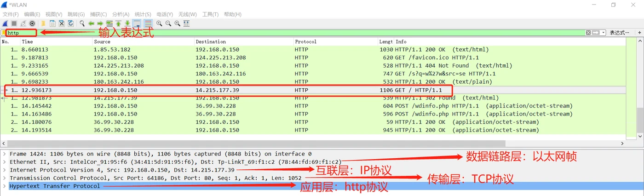The width and height of the screenshot is (644, 196).
Task: Go to a specific packet
Action: pos(109,23)
